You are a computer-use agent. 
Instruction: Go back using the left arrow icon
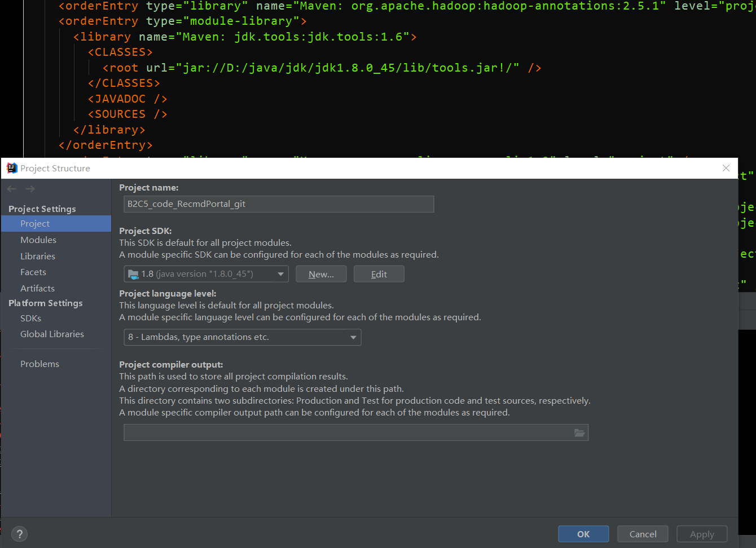pos(12,189)
